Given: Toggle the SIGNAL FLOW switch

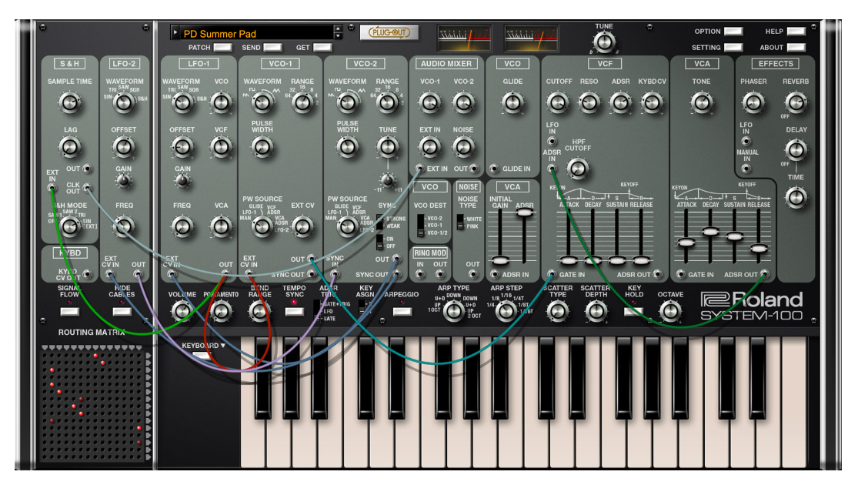Looking at the screenshot, I should (70, 311).
